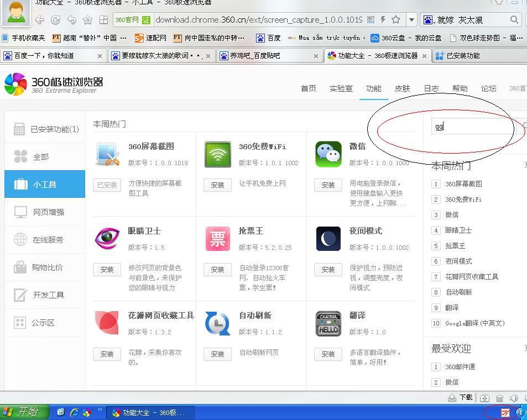Reload the page with refresh icon
This screenshot has height=420, width=527.
[55, 20]
